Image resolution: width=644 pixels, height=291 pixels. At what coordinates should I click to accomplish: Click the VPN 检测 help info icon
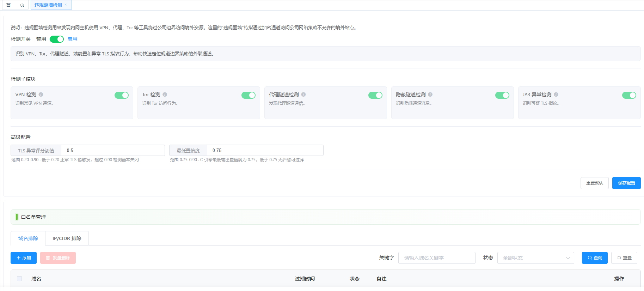coord(41,95)
